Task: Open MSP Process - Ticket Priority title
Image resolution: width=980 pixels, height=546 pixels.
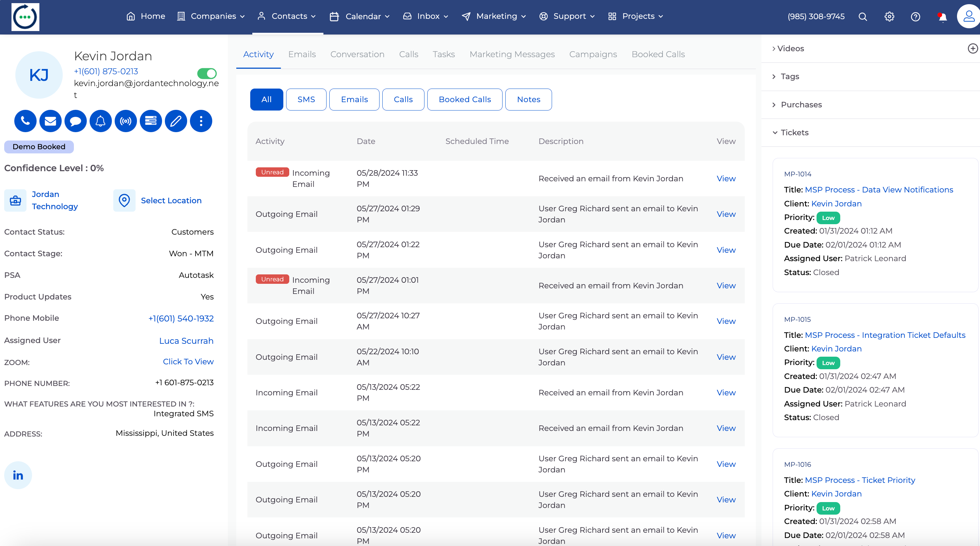Action: [860, 480]
